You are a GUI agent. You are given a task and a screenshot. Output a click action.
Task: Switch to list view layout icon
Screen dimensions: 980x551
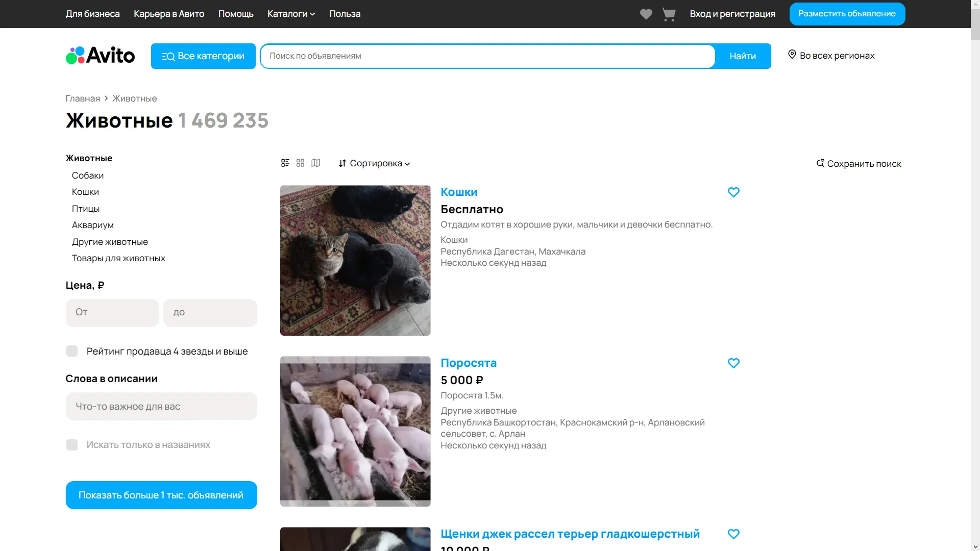pos(285,163)
